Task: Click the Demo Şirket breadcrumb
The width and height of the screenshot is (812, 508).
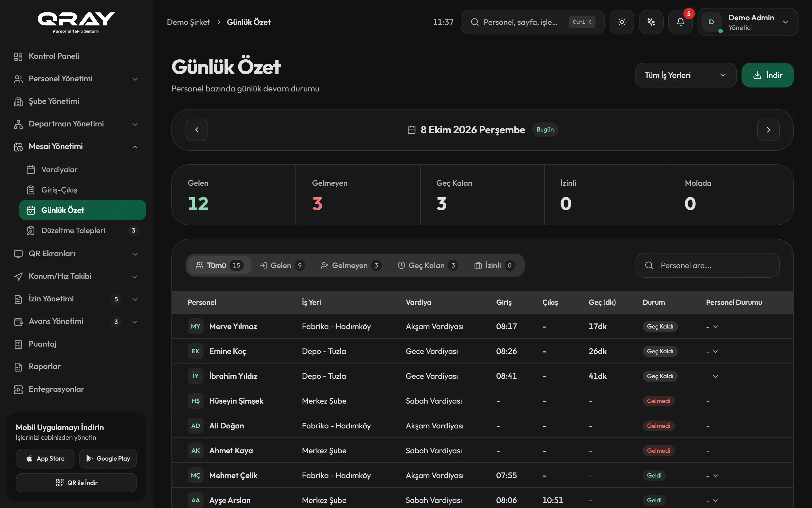Action: pos(188,22)
